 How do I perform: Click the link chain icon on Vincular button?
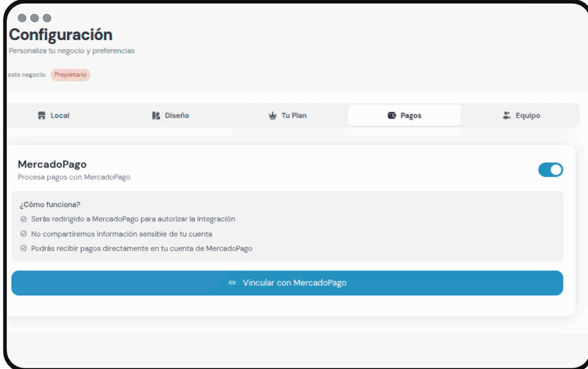[232, 283]
